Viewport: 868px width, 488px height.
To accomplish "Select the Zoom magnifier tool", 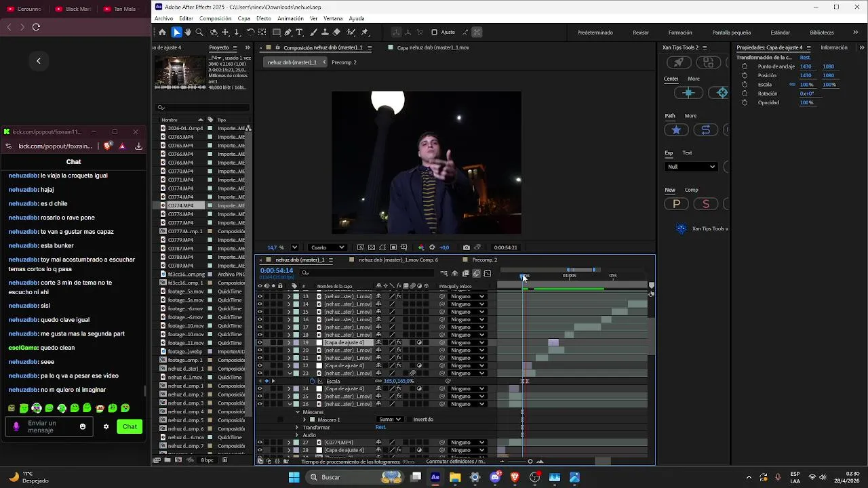I will coord(199,33).
